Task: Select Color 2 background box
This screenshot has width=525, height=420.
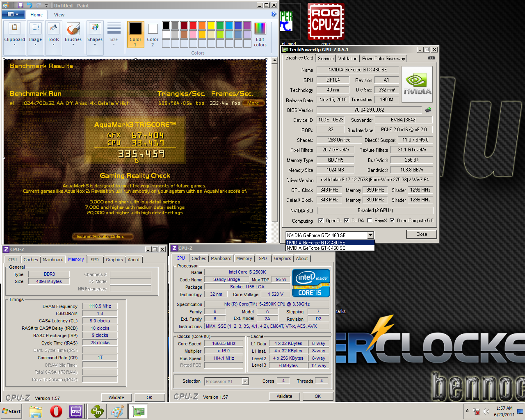Action: tap(153, 34)
